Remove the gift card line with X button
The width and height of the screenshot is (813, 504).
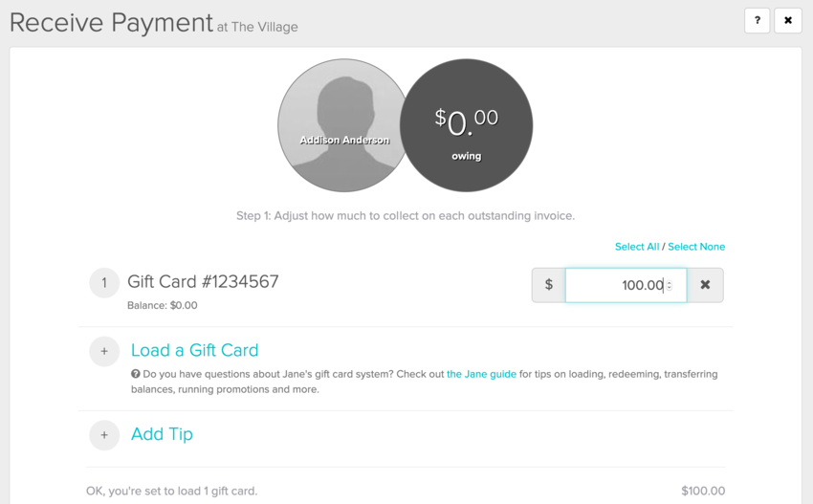pos(705,285)
